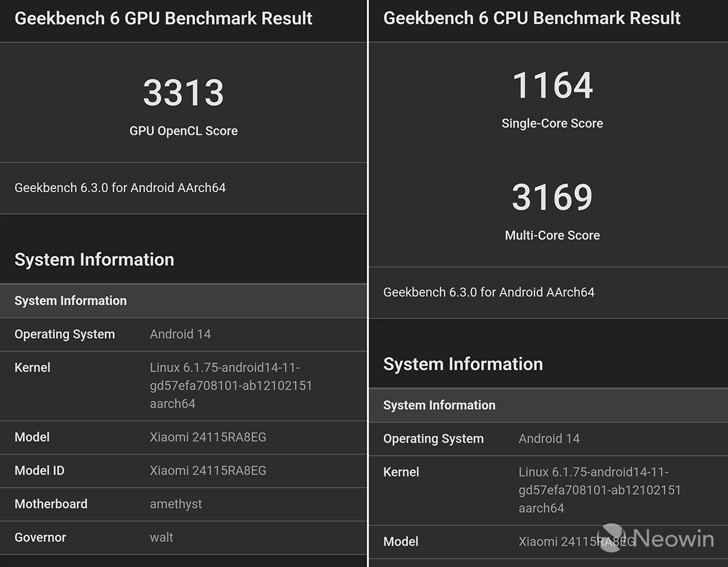Image resolution: width=728 pixels, height=567 pixels.
Task: Select the 3169 multi-core score number
Action: click(552, 197)
